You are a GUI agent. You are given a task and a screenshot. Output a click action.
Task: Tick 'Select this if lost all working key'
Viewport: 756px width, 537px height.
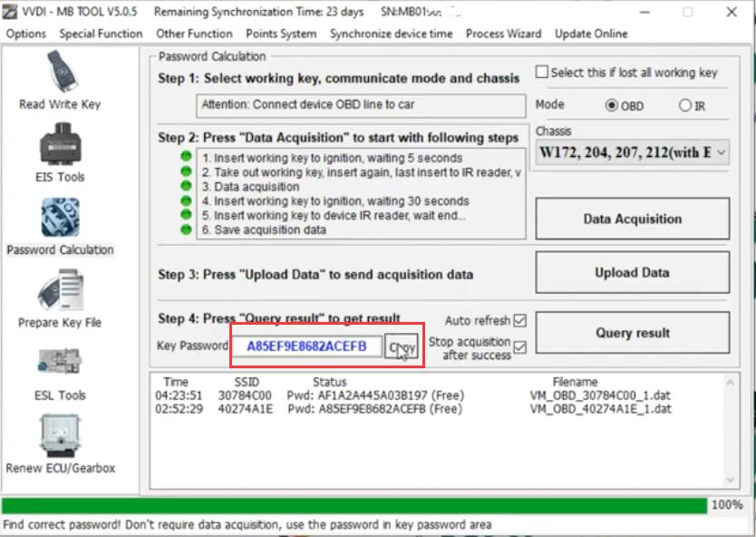[542, 72]
